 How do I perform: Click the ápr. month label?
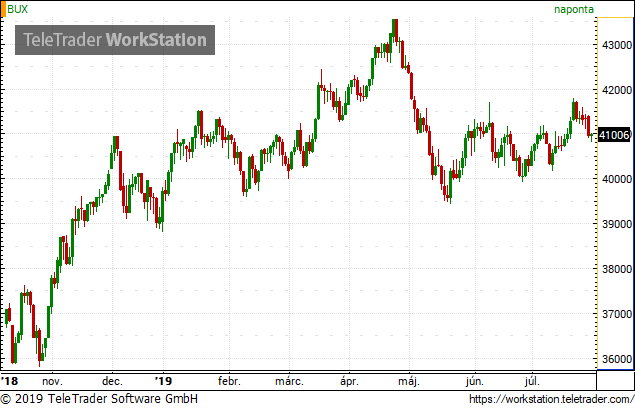coord(349,382)
